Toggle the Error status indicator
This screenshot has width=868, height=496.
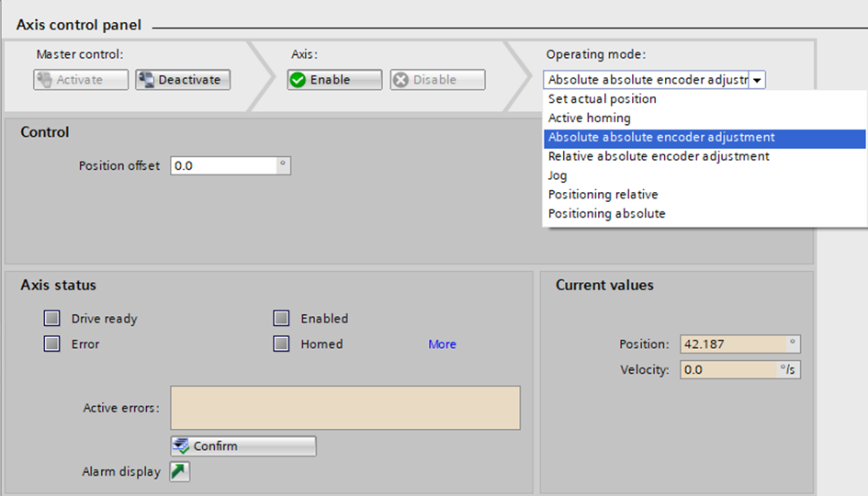(52, 344)
